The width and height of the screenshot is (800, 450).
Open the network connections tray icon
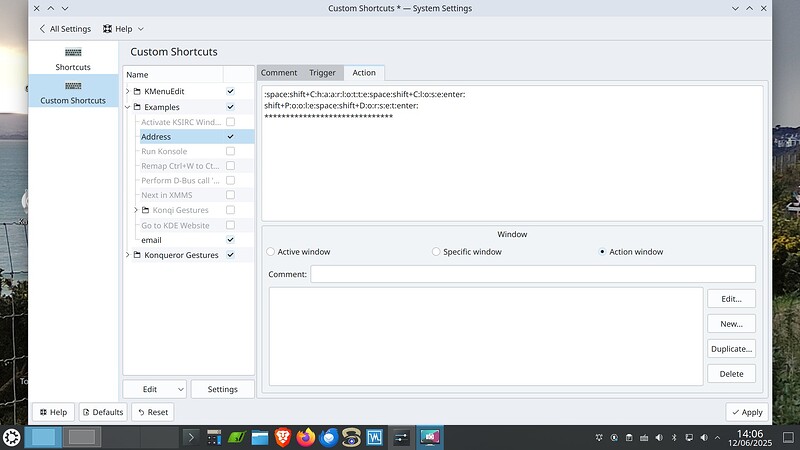click(689, 437)
